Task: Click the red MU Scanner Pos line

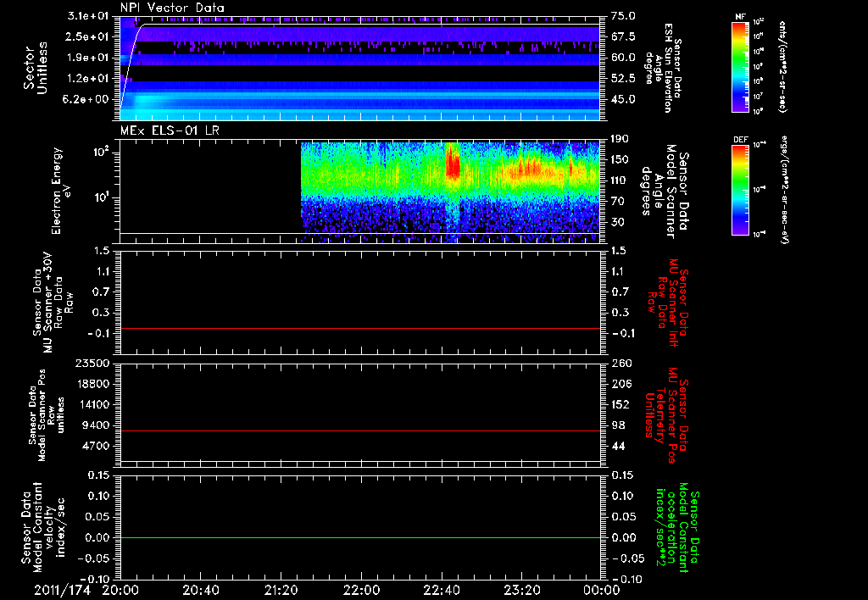Action: (360, 431)
